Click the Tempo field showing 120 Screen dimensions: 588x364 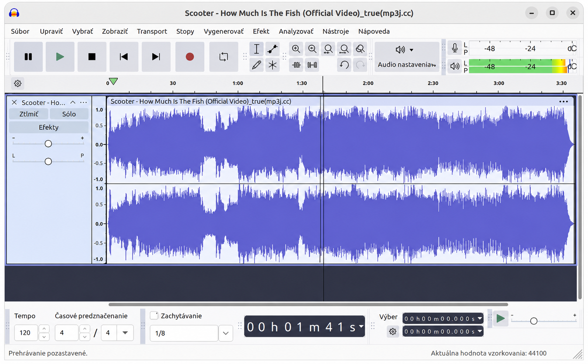pos(26,333)
